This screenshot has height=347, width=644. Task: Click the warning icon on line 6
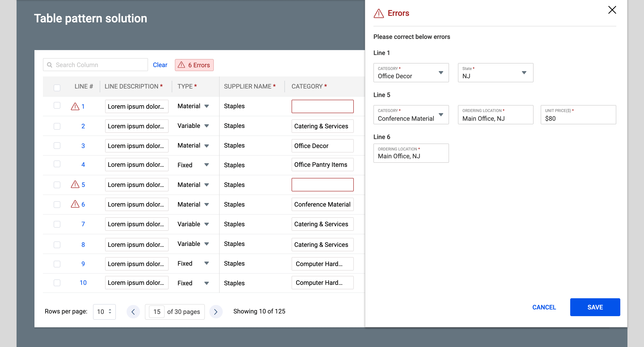75,204
